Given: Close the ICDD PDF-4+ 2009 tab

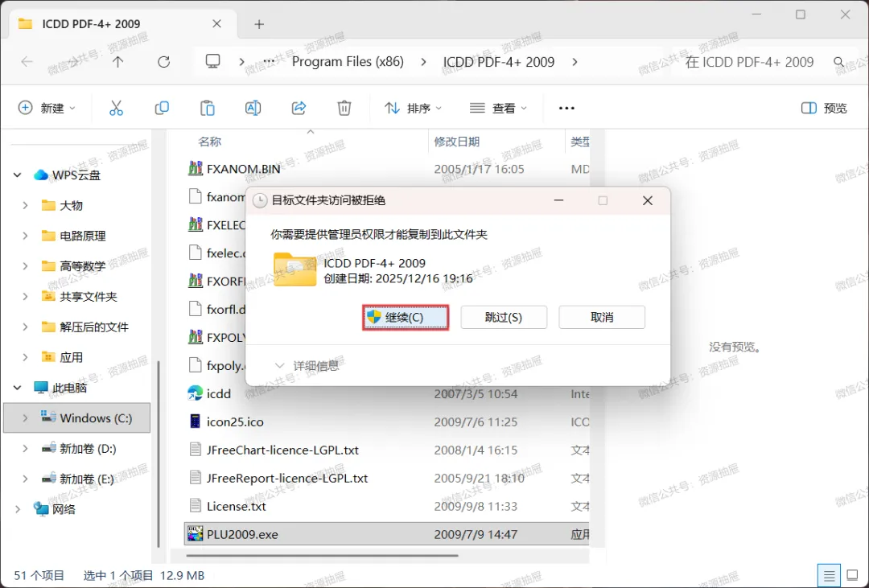Looking at the screenshot, I should pyautogui.click(x=216, y=24).
